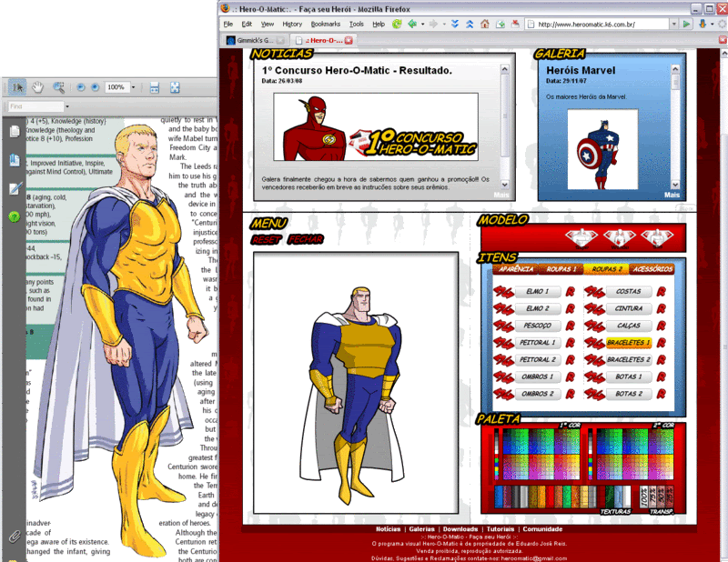This screenshot has height=562, width=728.
Task: Choose the third slim body model
Action: click(x=657, y=237)
